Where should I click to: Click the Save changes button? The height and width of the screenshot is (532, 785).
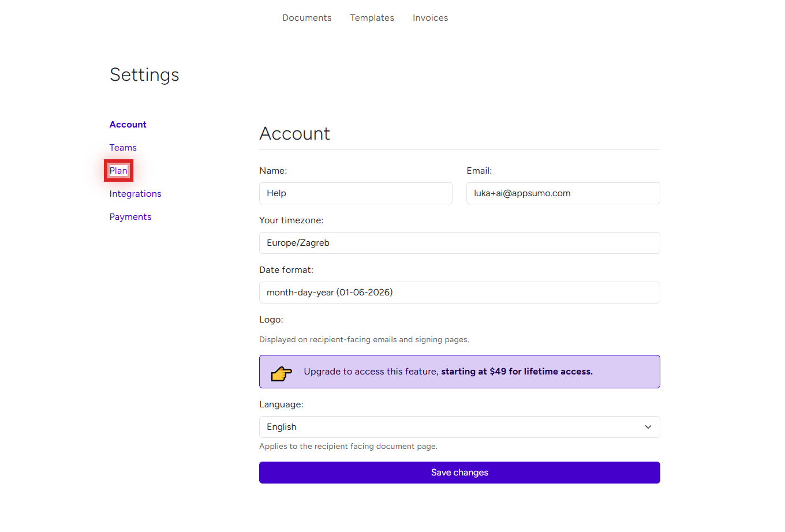point(459,472)
